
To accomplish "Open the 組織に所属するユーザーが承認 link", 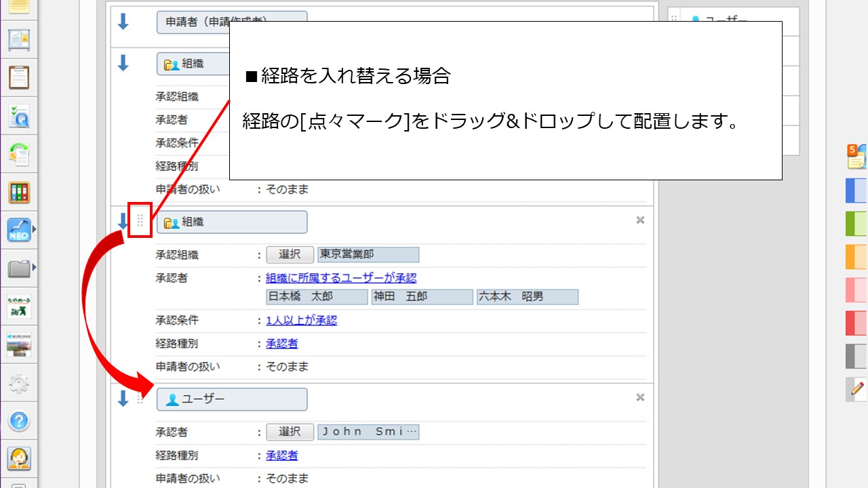I will pyautogui.click(x=341, y=278).
